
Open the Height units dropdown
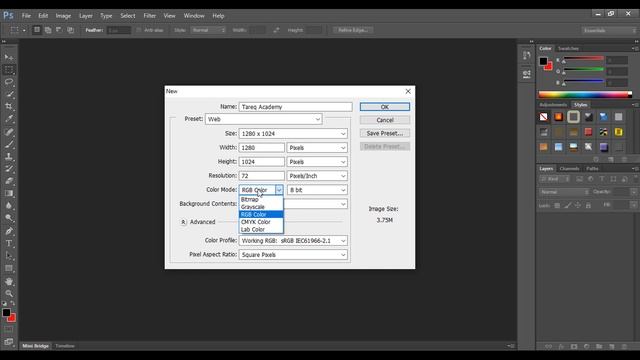tap(317, 162)
